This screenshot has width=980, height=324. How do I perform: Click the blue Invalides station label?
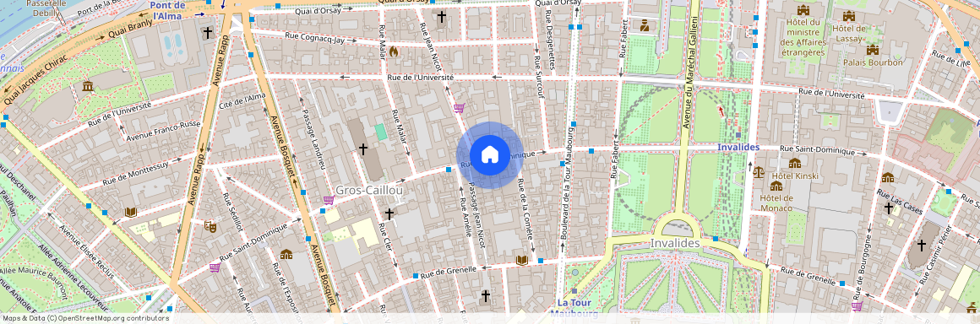click(738, 148)
